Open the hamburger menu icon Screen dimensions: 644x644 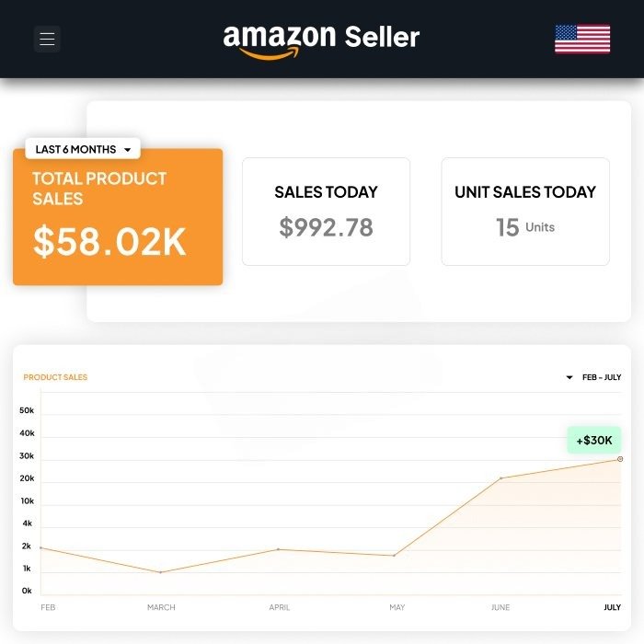tap(47, 39)
